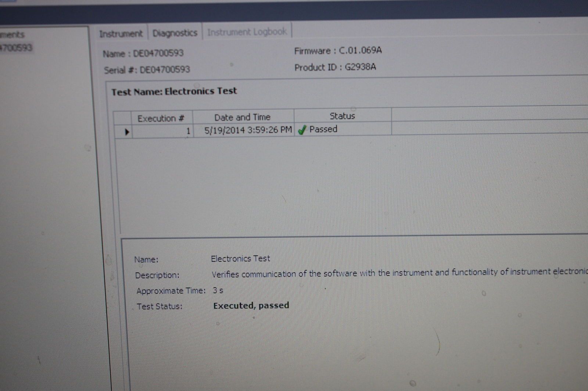Click the Executed, passed status text
The height and width of the screenshot is (391, 588).
251,305
